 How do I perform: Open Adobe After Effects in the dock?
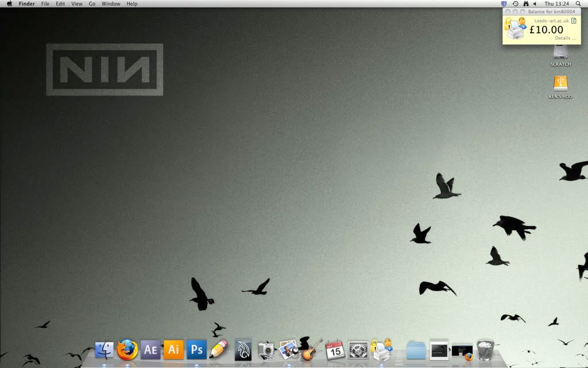[150, 350]
